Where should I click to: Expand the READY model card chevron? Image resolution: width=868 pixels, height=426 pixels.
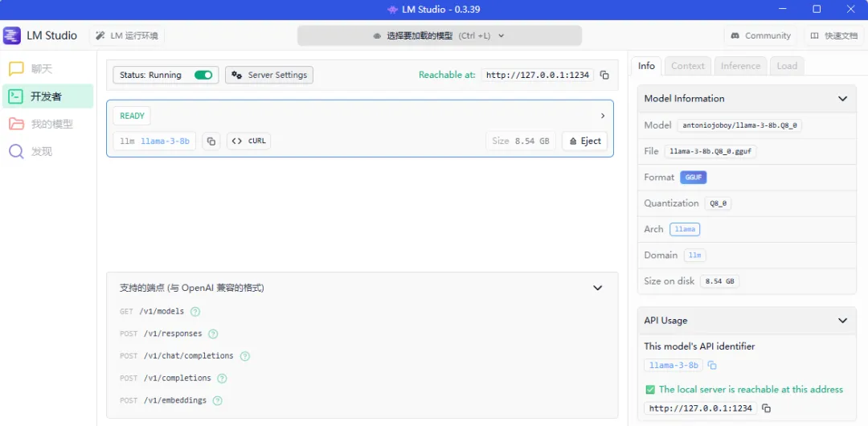(603, 116)
